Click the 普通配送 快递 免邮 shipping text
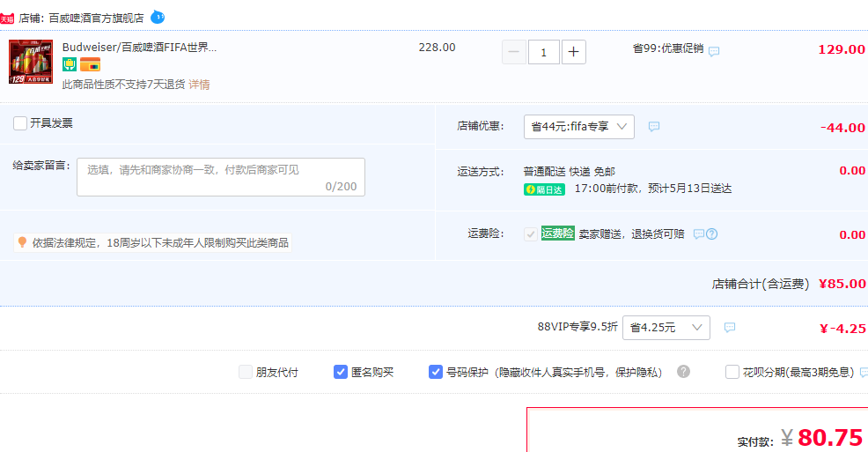This screenshot has width=868, height=452. click(569, 172)
